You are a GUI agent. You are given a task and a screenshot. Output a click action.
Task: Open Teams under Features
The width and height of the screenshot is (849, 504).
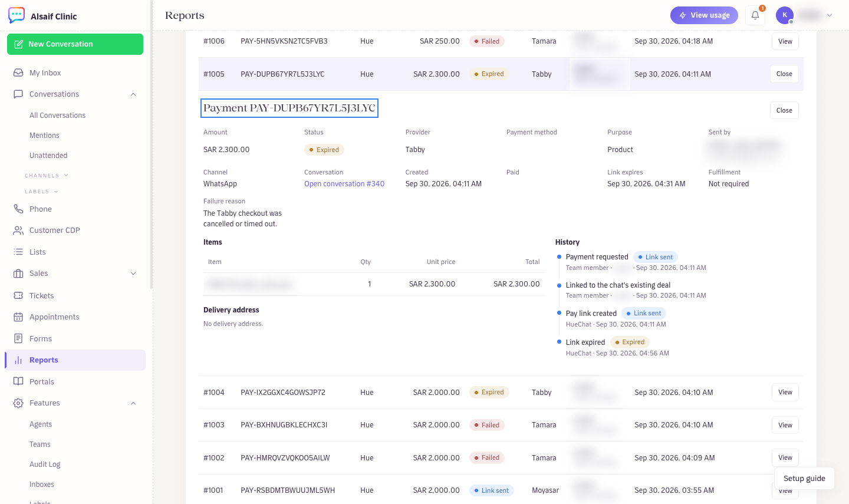click(40, 444)
